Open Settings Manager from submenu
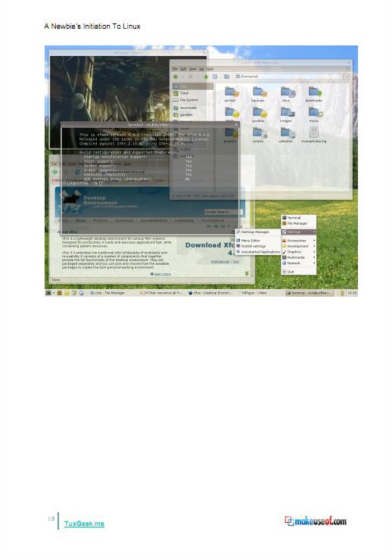Viewport: 392px width, 560px height. (x=258, y=232)
